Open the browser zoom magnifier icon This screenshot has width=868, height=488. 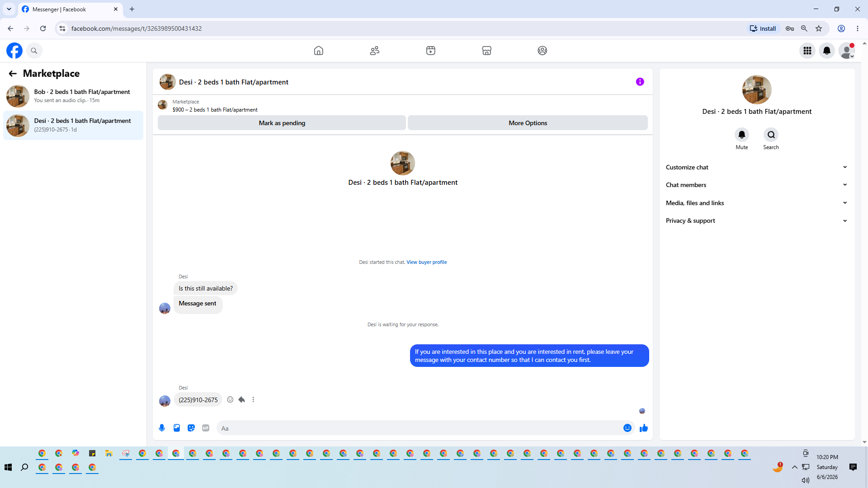804,28
